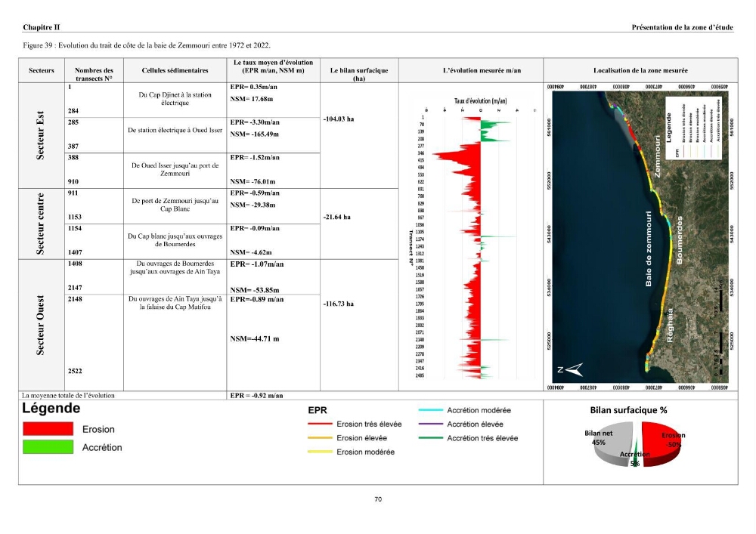
Task: Click transect number '2522' in the table
Action: pyautogui.click(x=75, y=371)
